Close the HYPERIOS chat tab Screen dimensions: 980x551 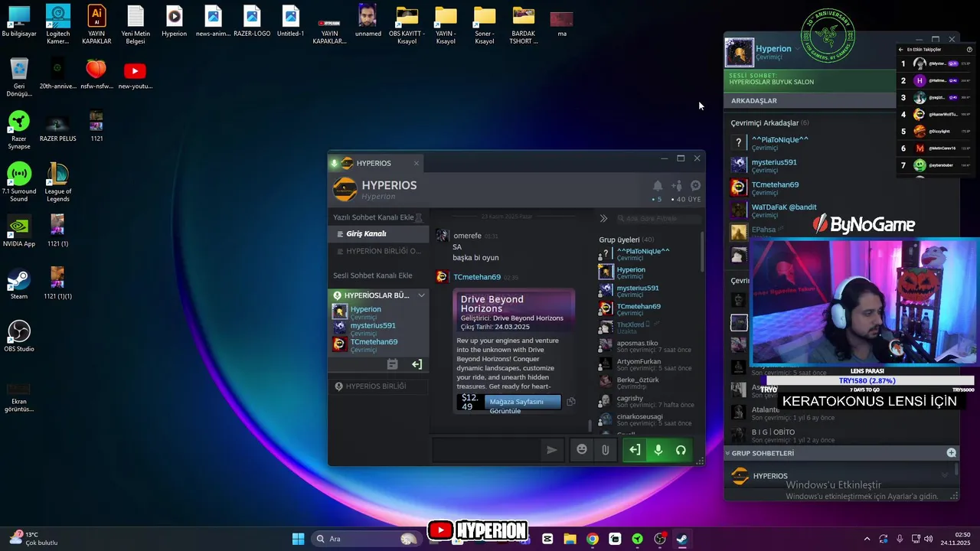coord(416,163)
